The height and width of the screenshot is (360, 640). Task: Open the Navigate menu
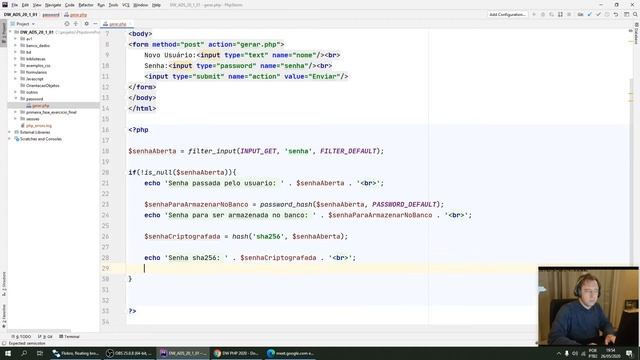(x=53, y=5)
